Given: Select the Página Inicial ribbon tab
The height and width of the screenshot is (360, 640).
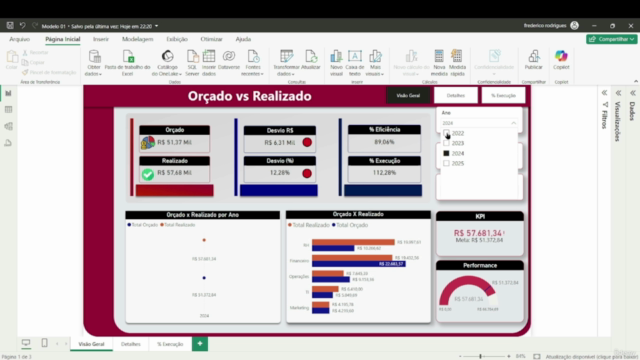Looking at the screenshot, I should (62, 39).
